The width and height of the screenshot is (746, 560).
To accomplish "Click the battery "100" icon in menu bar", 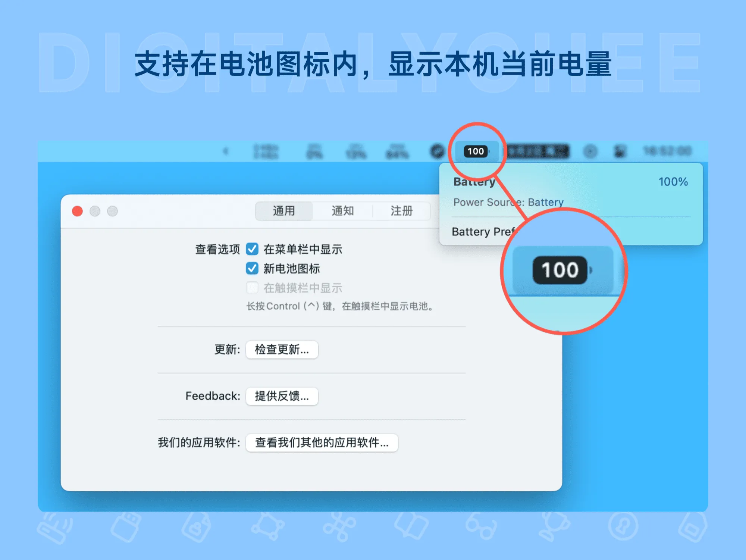I will (x=476, y=151).
